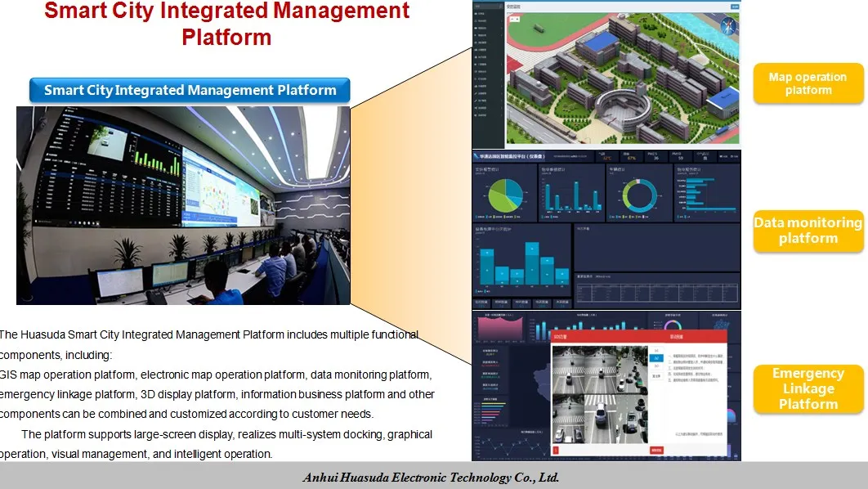Click the donut chart in the monitoring dashboard
Screen dimensions: 868x489
(x=639, y=195)
